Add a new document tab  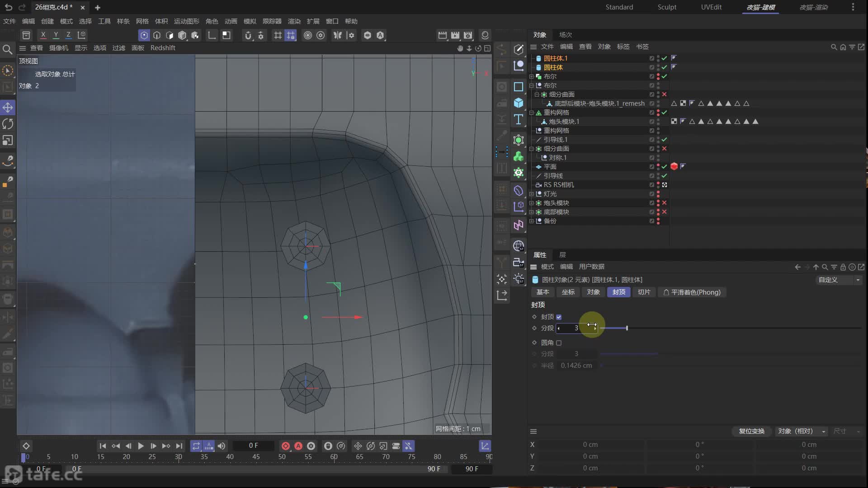98,8
